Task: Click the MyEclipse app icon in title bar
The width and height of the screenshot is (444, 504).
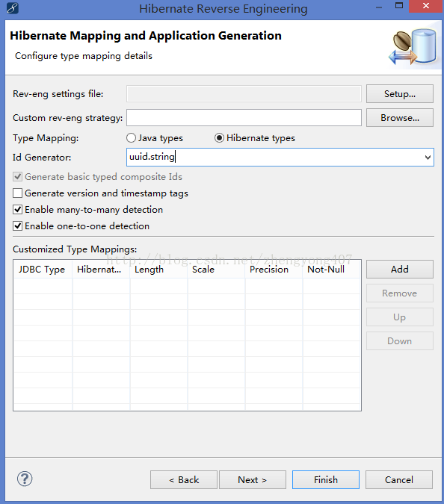Action: (x=12, y=8)
